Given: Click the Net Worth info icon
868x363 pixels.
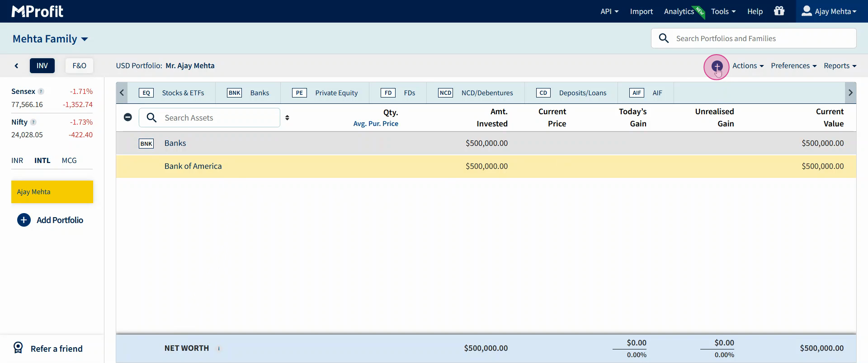Looking at the screenshot, I should [219, 349].
